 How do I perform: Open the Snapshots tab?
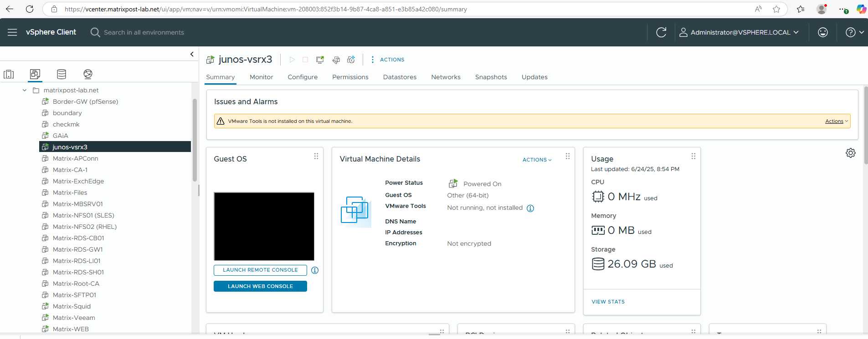[491, 77]
